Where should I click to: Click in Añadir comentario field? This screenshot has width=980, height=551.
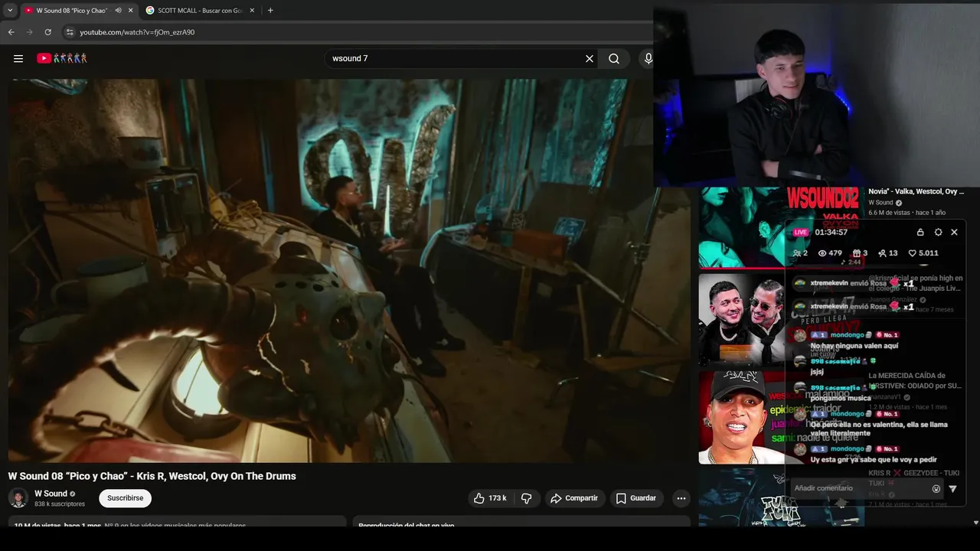point(858,488)
